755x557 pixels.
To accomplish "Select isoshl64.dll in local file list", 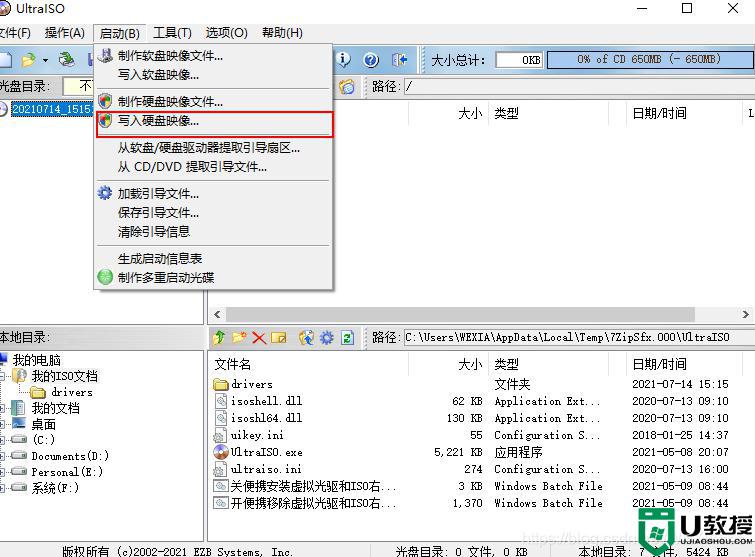I will (x=267, y=418).
